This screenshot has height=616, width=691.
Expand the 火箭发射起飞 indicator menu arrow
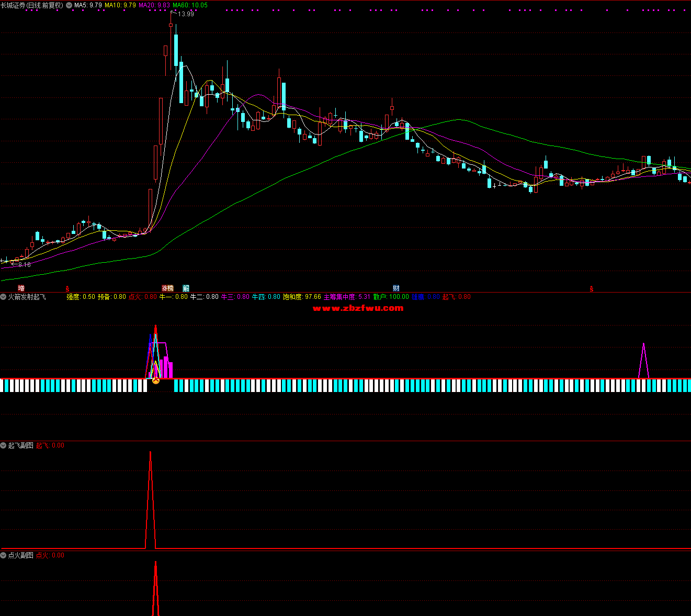[4, 297]
